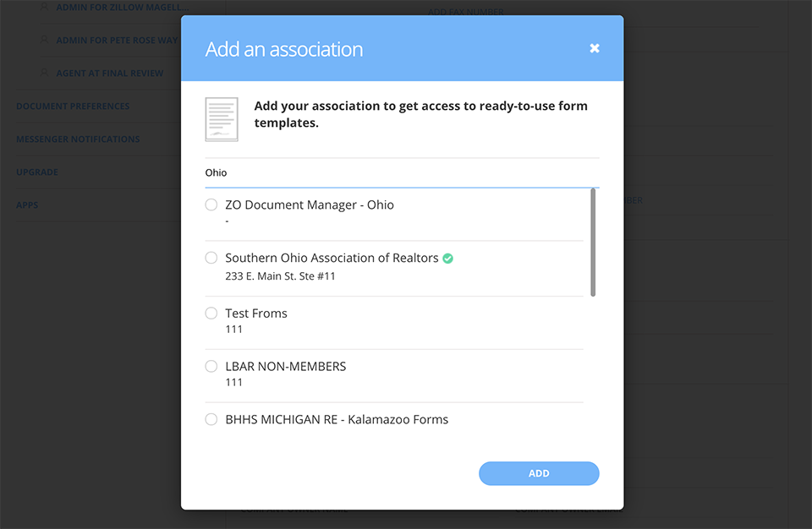The height and width of the screenshot is (529, 812).
Task: Select Southern Ohio Association of Realtors
Action: pyautogui.click(x=211, y=258)
